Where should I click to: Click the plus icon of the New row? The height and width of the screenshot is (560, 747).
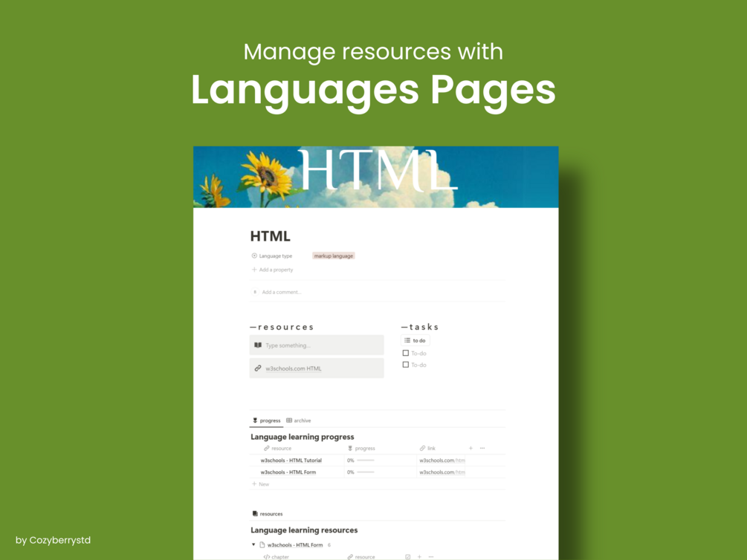[254, 484]
